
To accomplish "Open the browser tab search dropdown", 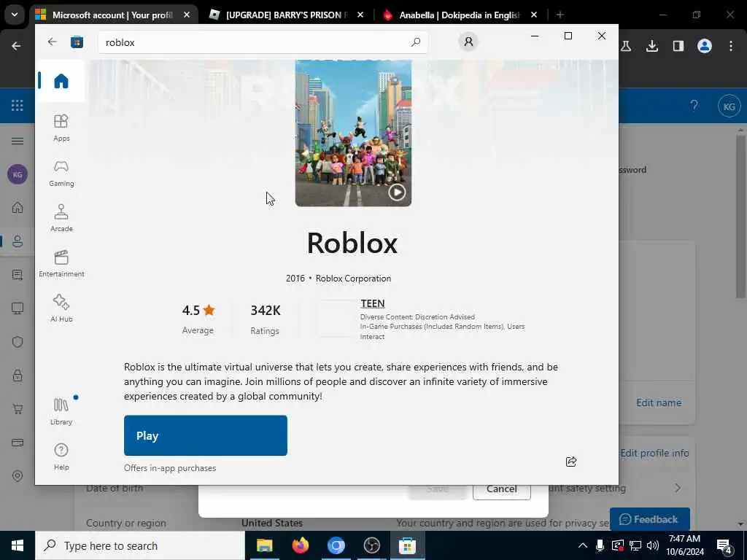I will click(15, 15).
